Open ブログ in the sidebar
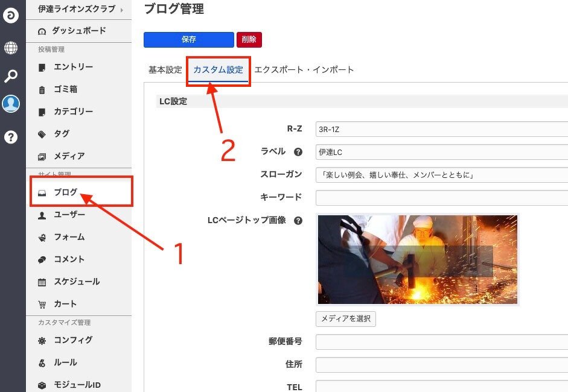 click(65, 192)
